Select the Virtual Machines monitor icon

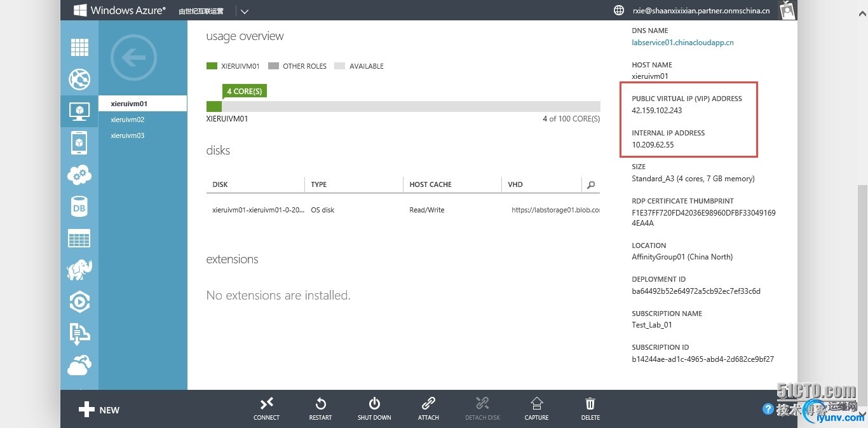79,111
